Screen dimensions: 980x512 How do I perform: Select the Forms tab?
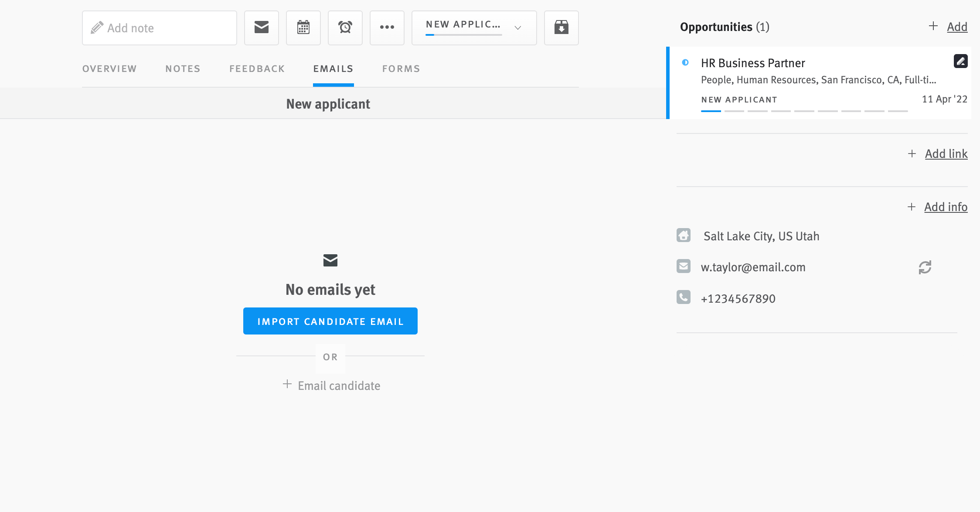point(401,68)
